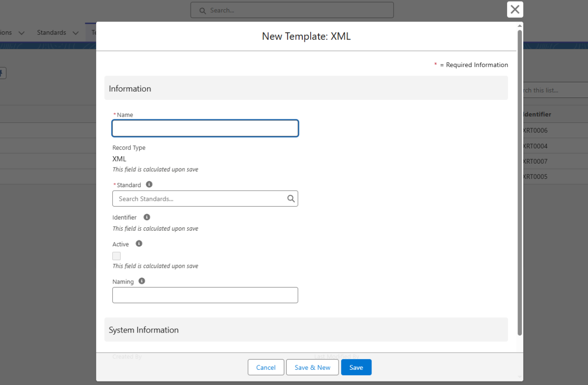The height and width of the screenshot is (385, 588).
Task: Click the info icon next to Standard
Action: [x=149, y=185]
